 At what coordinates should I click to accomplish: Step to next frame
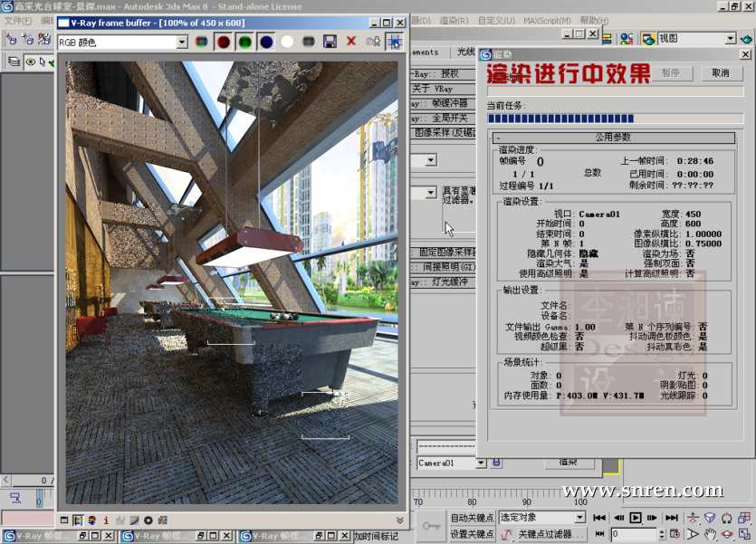tap(652, 518)
